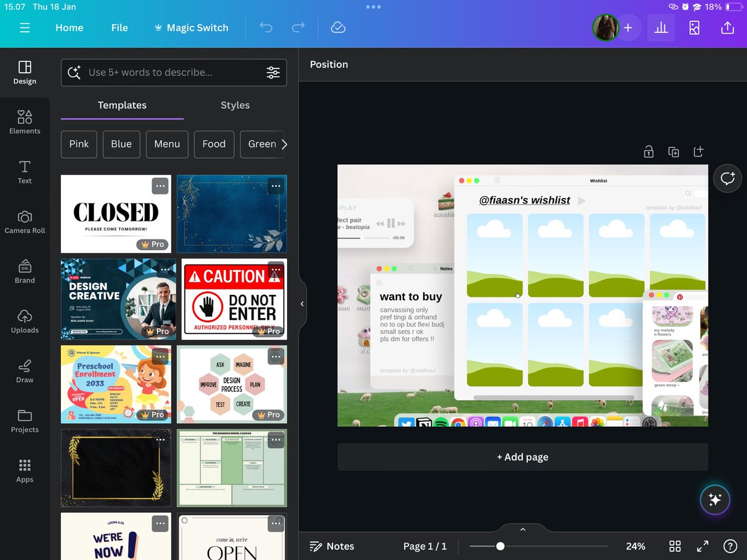Check the cloud save status icon
The height and width of the screenshot is (560, 747).
coord(338,28)
